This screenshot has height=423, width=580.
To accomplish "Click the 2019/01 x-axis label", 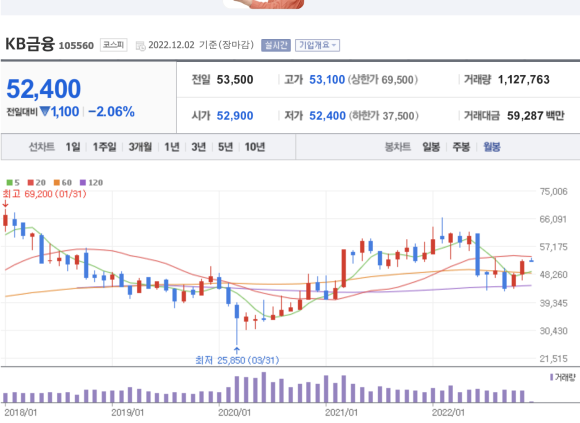I will [x=127, y=413].
